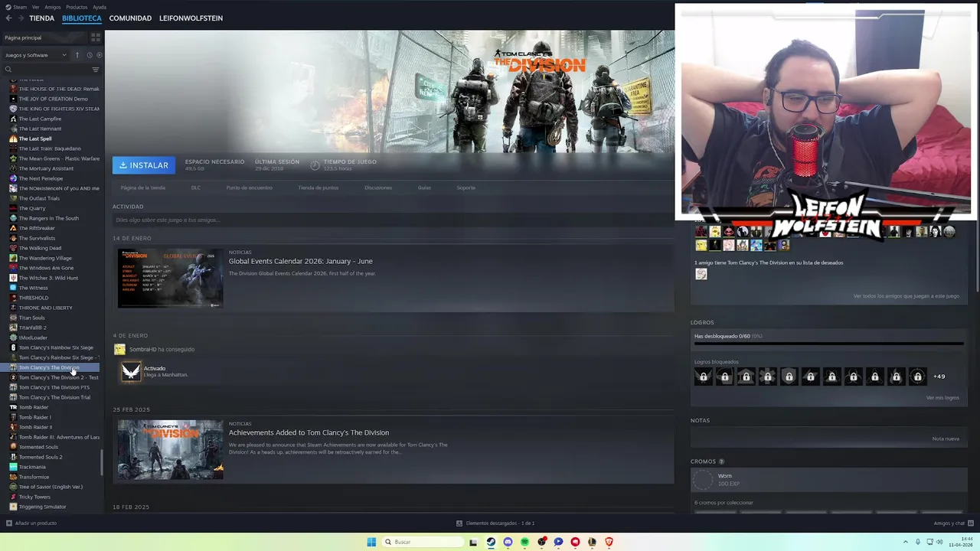Viewport: 980px width, 551px height.
Task: Click the achievements progress bar
Action: click(828, 344)
